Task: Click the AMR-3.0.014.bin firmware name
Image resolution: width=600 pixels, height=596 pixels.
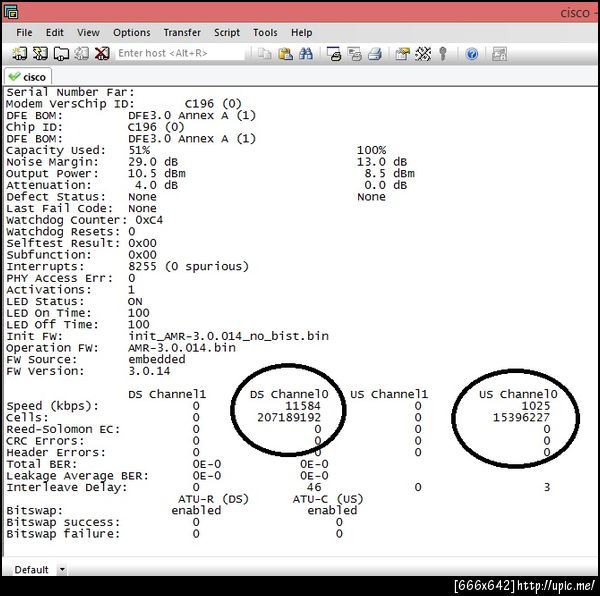Action: 182,348
